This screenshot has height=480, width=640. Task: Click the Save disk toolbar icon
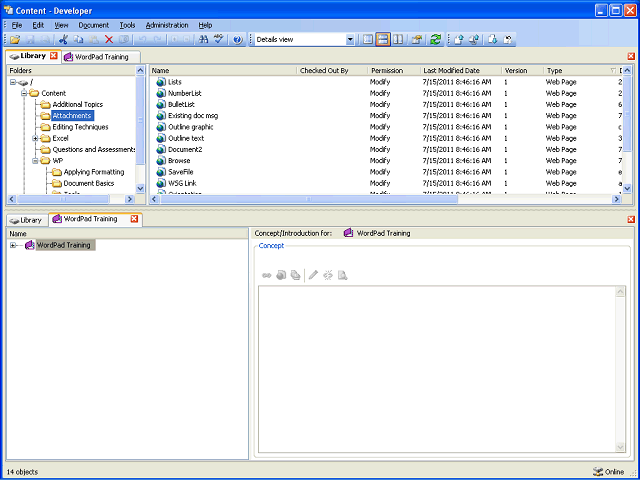(30, 40)
